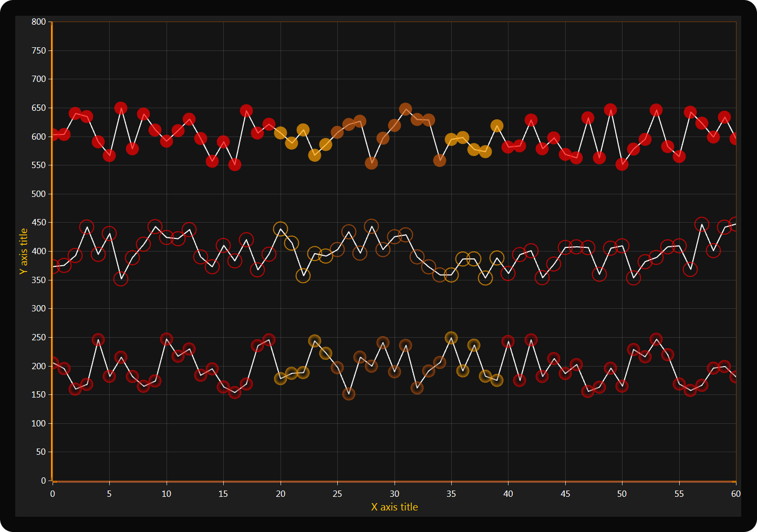Select top series red low point at x=50

pos(622,164)
